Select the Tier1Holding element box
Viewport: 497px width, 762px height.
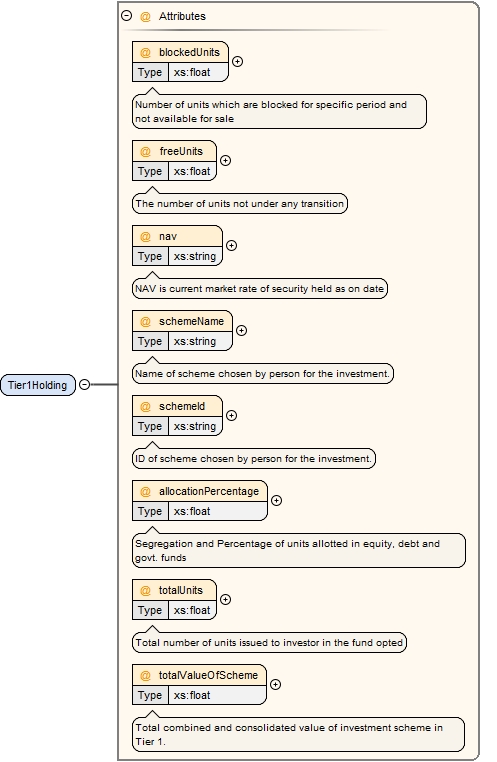click(38, 385)
